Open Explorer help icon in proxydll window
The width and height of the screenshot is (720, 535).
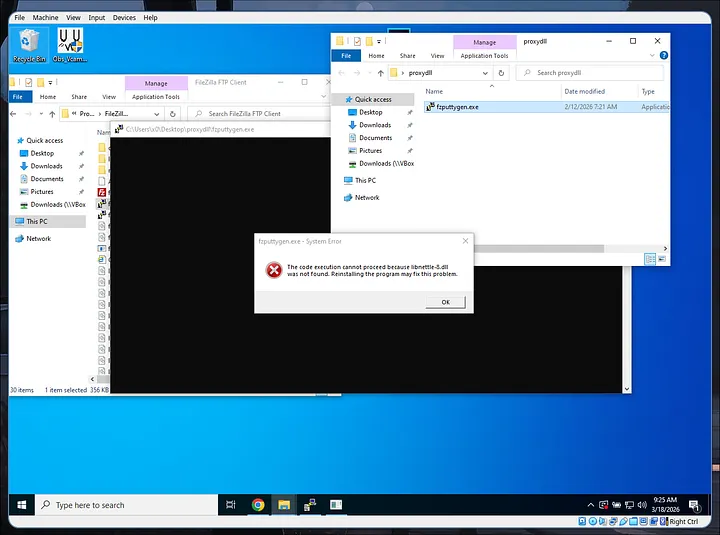[664, 56]
